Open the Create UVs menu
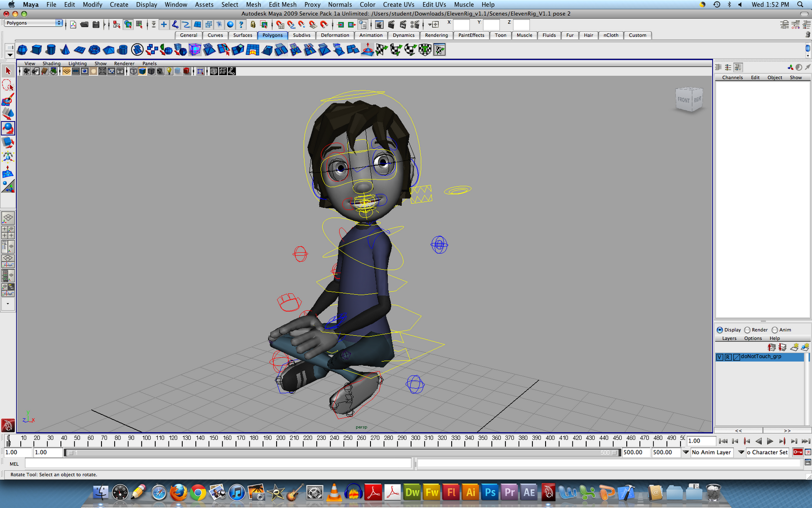 pyautogui.click(x=398, y=5)
